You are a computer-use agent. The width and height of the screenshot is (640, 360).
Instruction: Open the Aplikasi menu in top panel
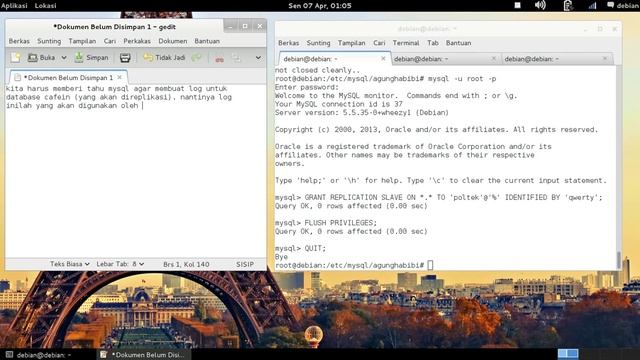coord(14,6)
